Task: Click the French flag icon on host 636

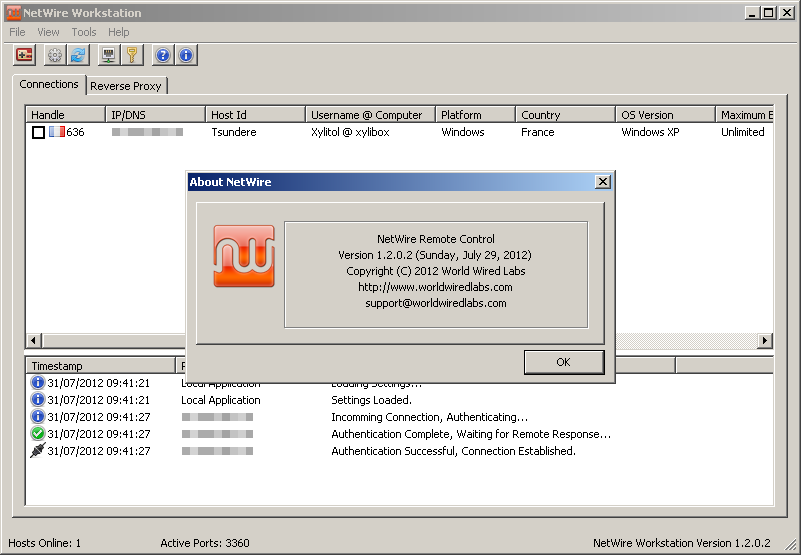Action: 57,132
